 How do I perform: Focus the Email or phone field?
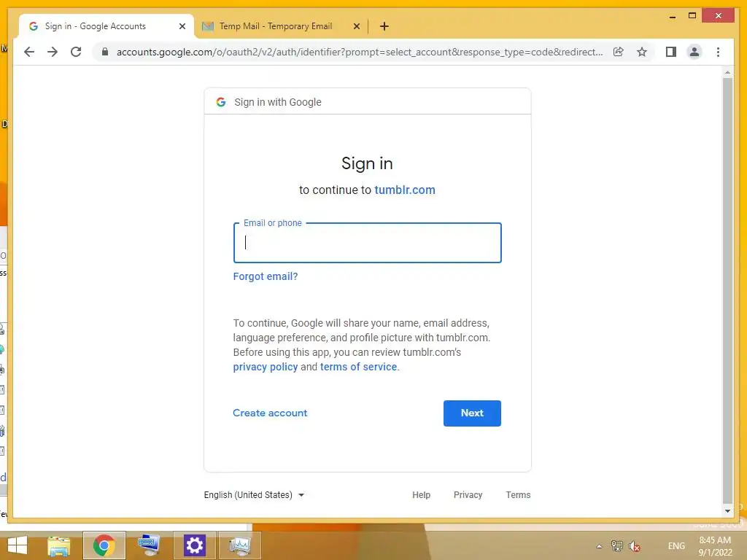pyautogui.click(x=368, y=242)
